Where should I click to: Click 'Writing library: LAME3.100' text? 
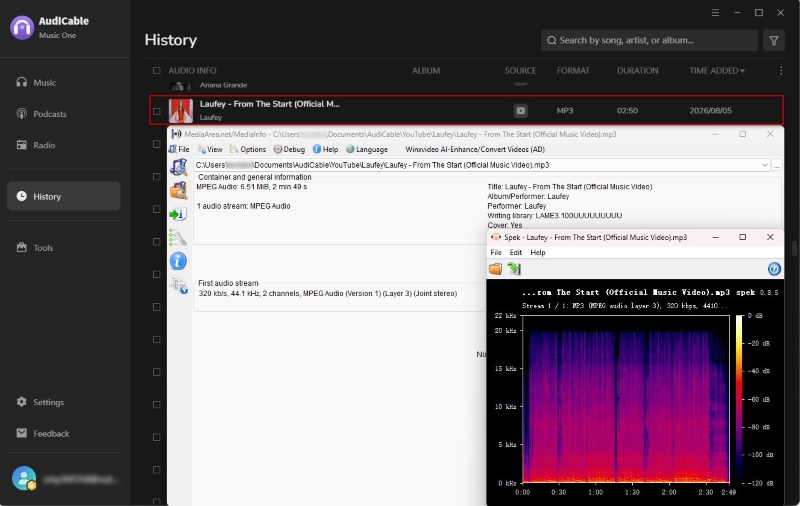[555, 216]
